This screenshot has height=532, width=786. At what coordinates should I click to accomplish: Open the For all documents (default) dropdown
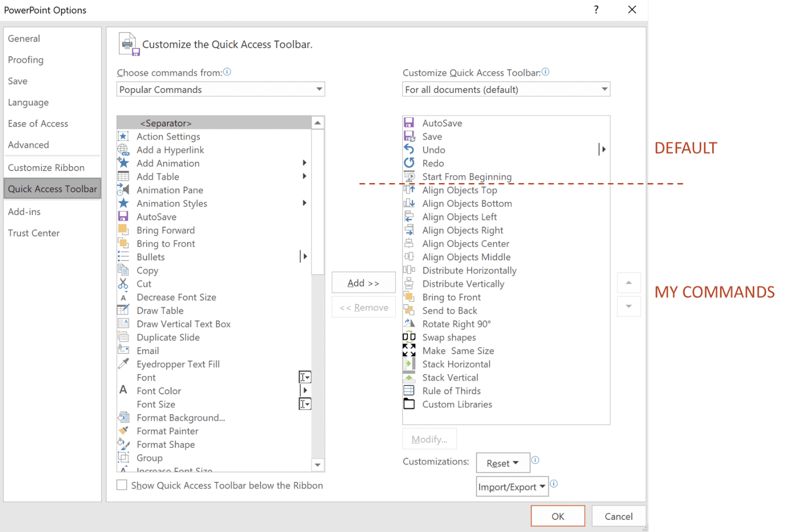point(506,89)
